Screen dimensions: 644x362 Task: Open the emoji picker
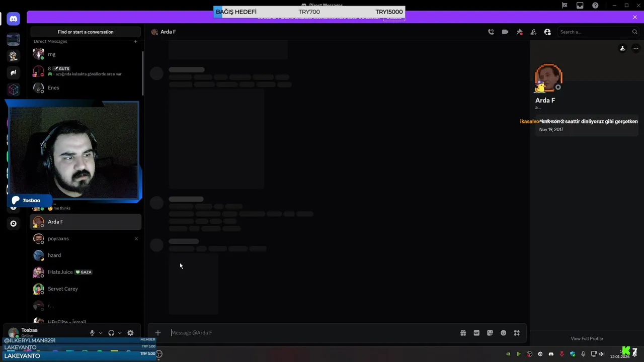pyautogui.click(x=503, y=333)
